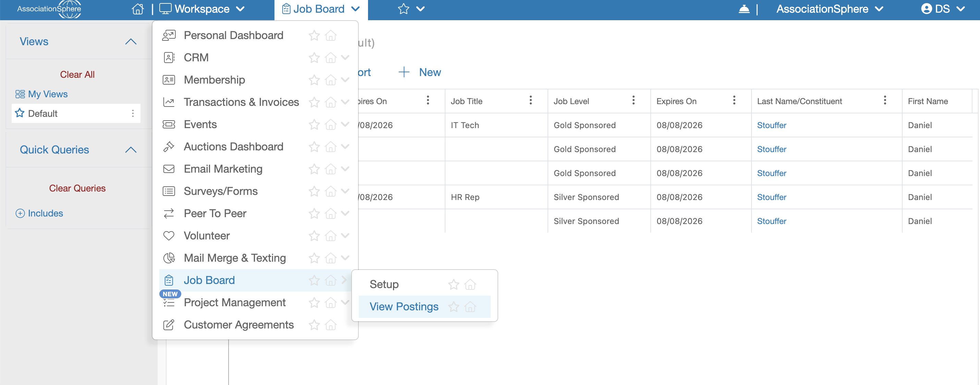
Task: Click the Home icon in top bar
Action: click(138, 9)
